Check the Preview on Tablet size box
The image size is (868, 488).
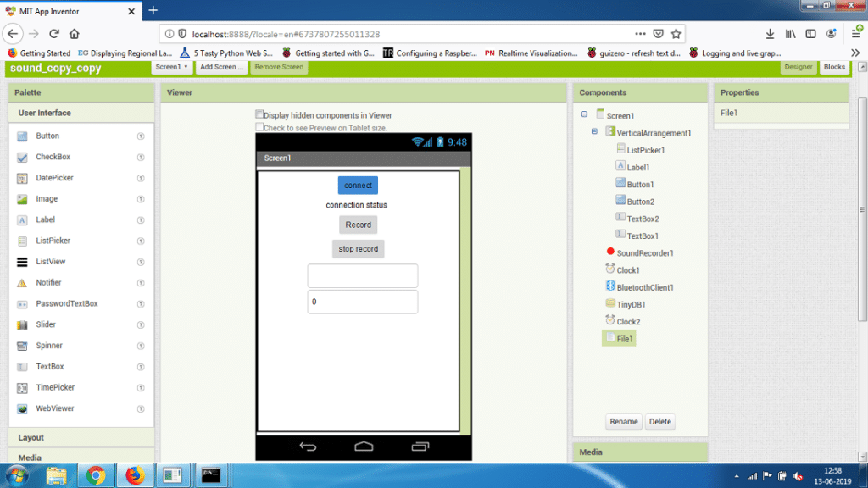pos(260,128)
